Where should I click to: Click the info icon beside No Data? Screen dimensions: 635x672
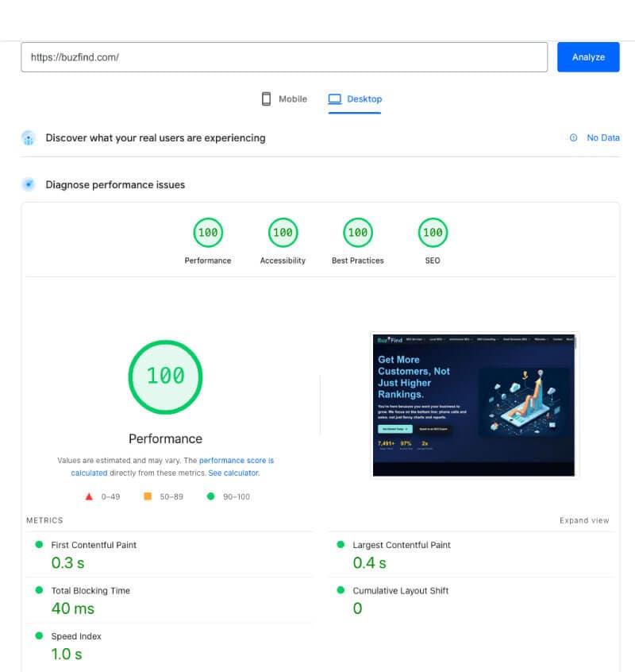click(573, 137)
